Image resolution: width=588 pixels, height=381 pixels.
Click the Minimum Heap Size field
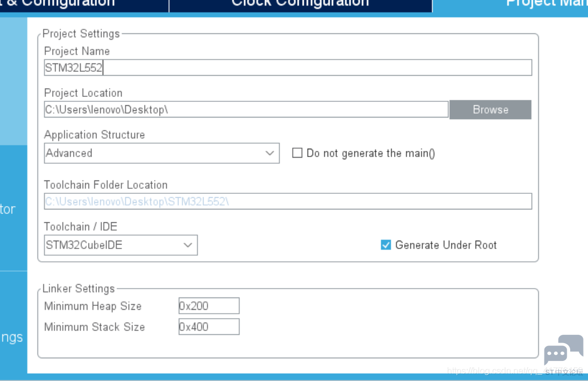(209, 306)
